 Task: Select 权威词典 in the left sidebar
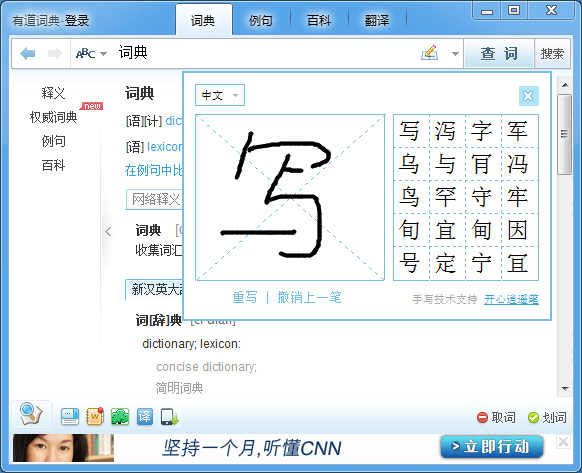coord(53,117)
